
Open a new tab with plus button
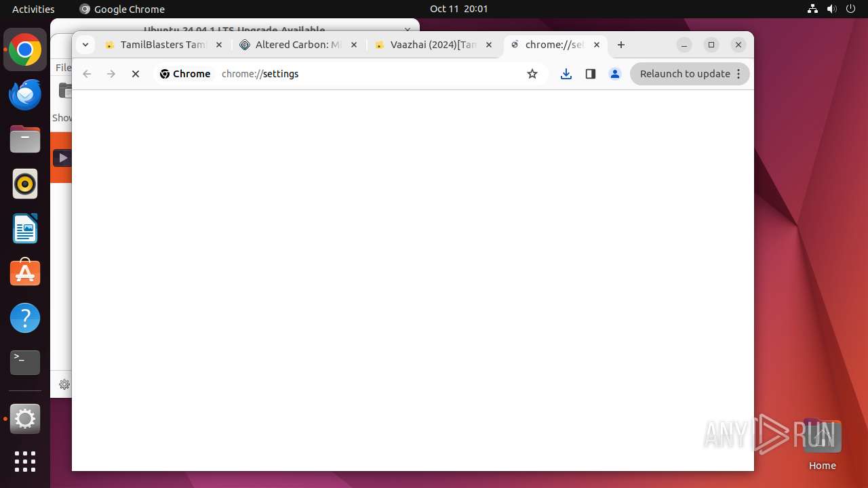621,45
